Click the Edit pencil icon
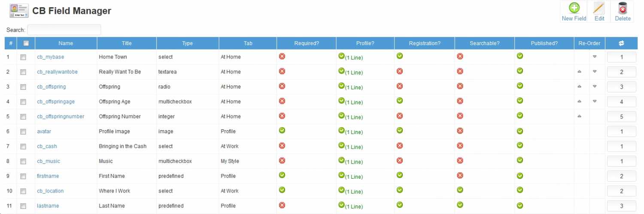 (x=599, y=8)
